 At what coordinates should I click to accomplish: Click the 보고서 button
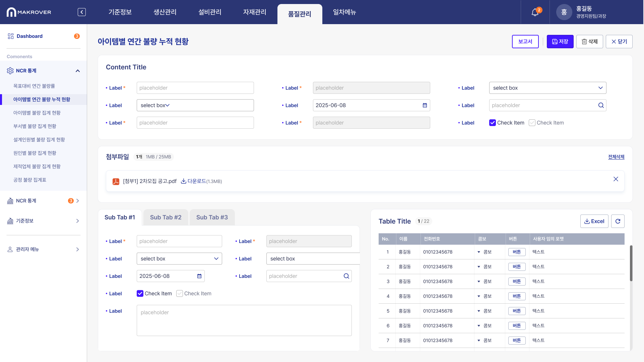pyautogui.click(x=525, y=42)
